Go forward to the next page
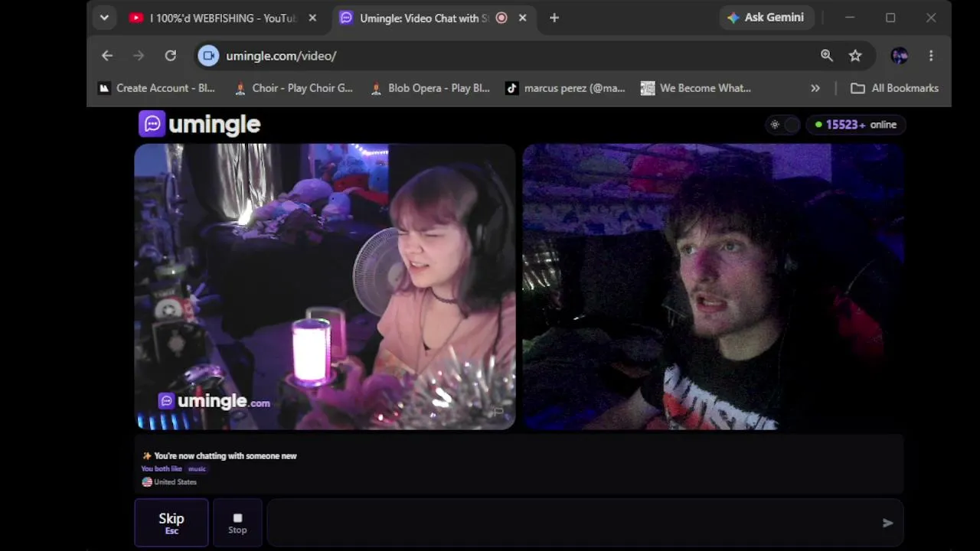980x551 pixels. pos(139,56)
